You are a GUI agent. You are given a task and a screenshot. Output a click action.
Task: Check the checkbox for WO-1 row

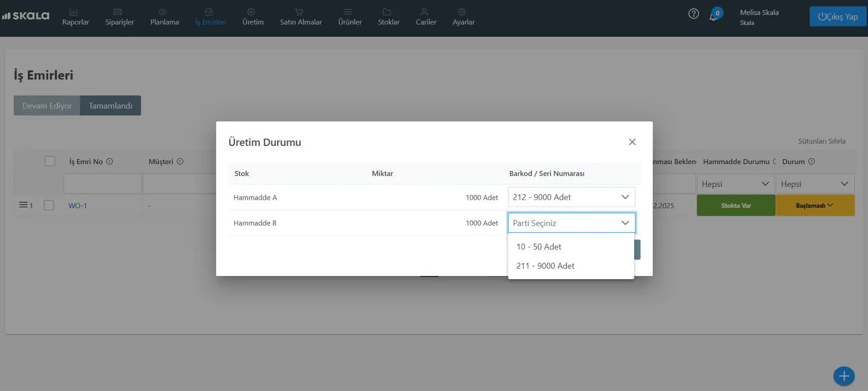click(x=49, y=205)
